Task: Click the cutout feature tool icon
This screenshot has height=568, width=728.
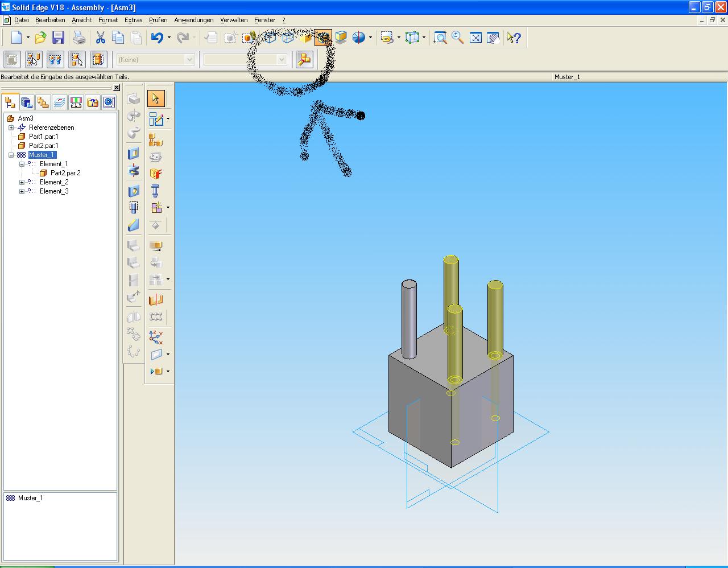Action: tap(134, 154)
